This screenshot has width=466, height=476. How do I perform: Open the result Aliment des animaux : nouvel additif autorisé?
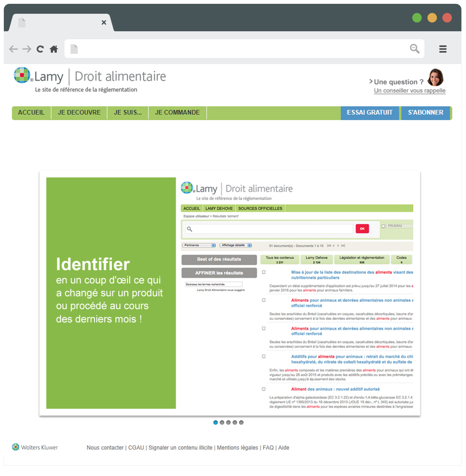click(336, 389)
